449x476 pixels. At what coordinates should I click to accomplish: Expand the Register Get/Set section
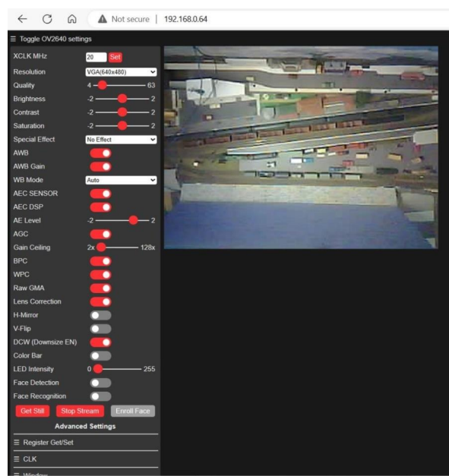[86, 443]
